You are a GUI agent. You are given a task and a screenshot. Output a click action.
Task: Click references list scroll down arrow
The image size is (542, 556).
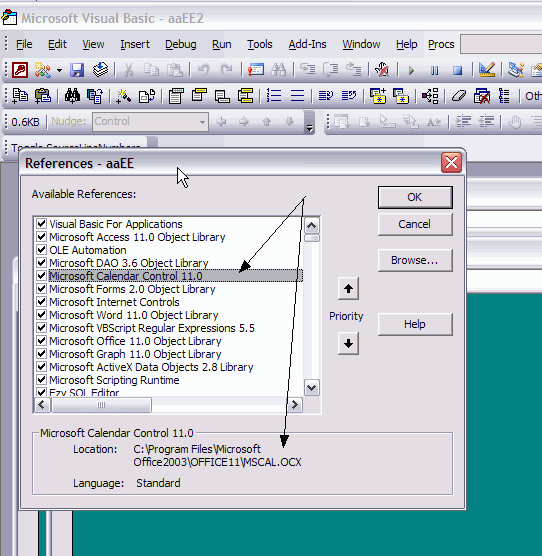point(312,388)
